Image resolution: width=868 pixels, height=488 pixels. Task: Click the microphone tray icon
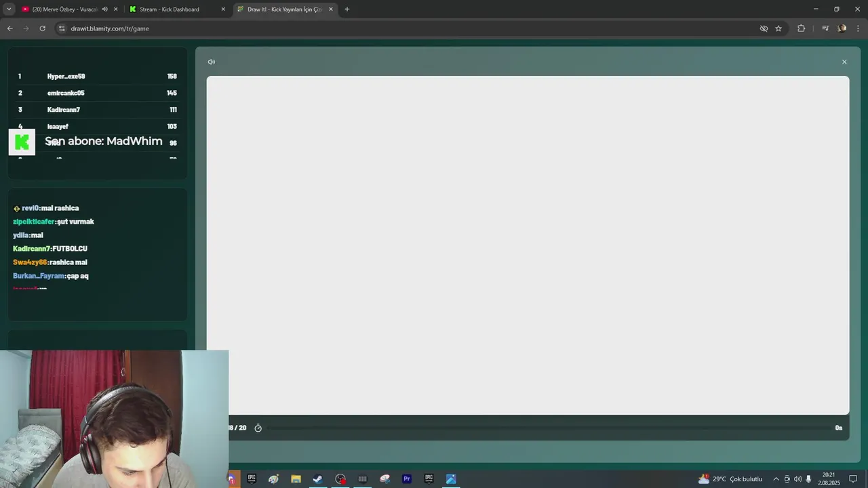click(x=808, y=479)
